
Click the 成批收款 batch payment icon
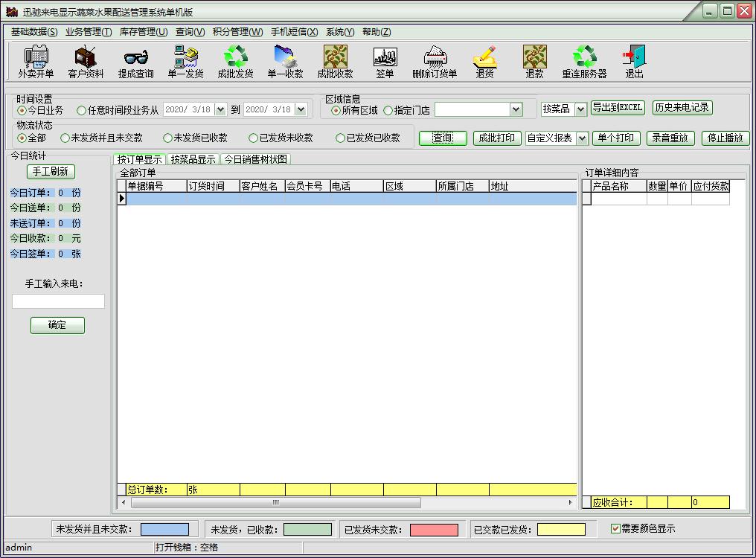pyautogui.click(x=336, y=62)
